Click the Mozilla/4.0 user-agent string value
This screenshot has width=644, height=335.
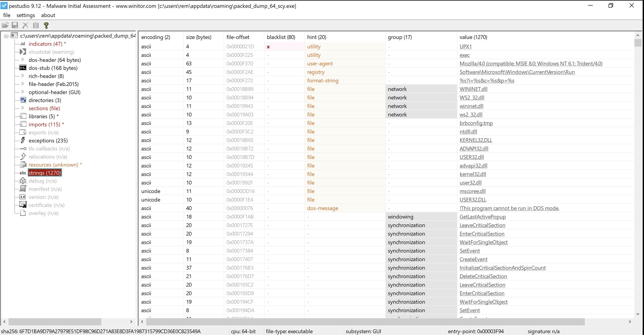coord(531,64)
